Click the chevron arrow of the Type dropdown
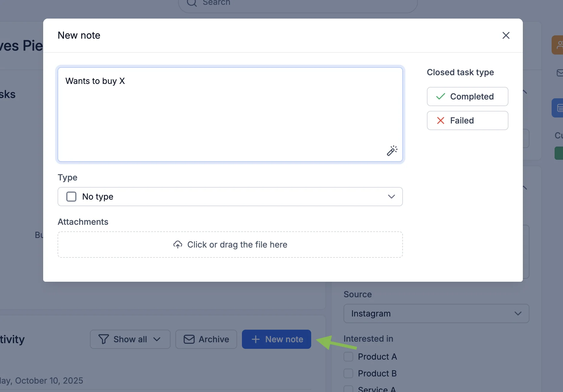Viewport: 563px width, 392px height. [391, 197]
